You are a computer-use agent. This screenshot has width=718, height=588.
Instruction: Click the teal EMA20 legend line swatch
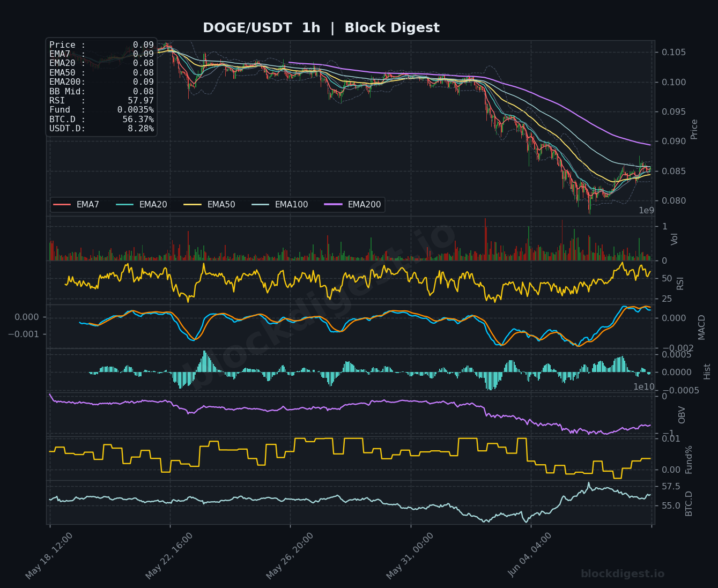(125, 205)
